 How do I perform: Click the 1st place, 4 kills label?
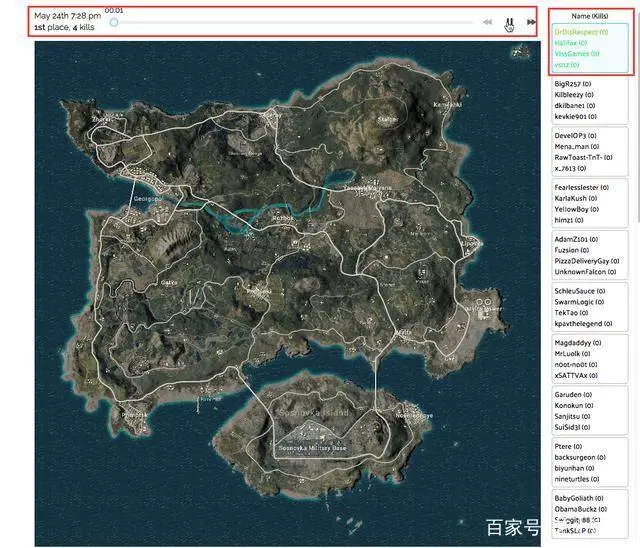pos(64,27)
